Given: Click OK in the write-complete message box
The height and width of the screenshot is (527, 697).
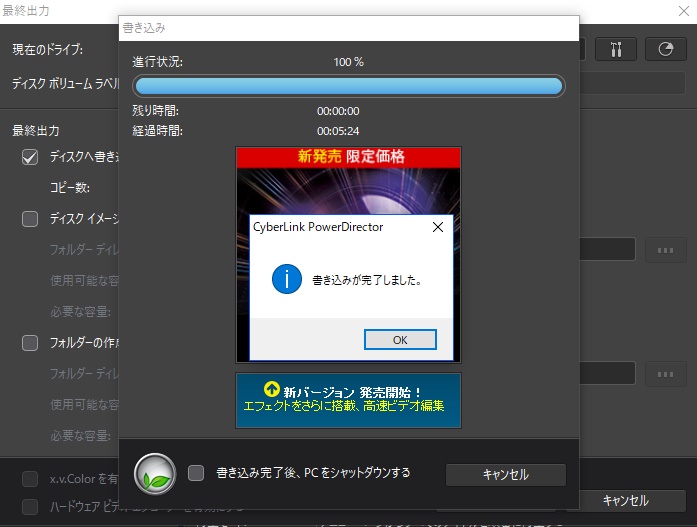Looking at the screenshot, I should click(400, 340).
